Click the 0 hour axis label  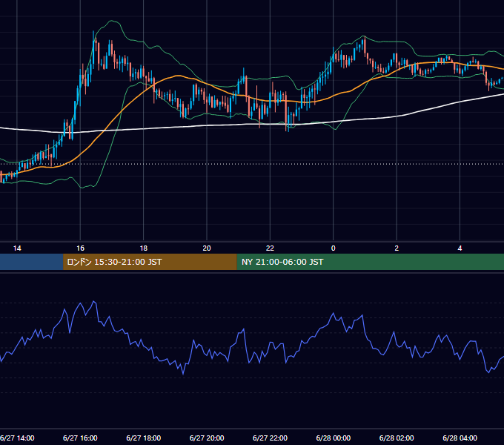point(334,248)
